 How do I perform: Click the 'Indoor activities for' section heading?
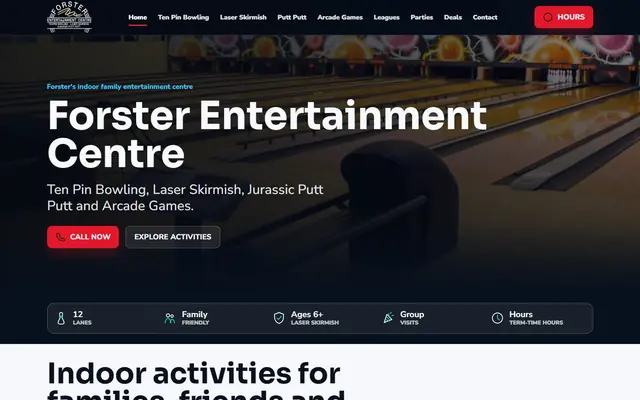coord(194,373)
